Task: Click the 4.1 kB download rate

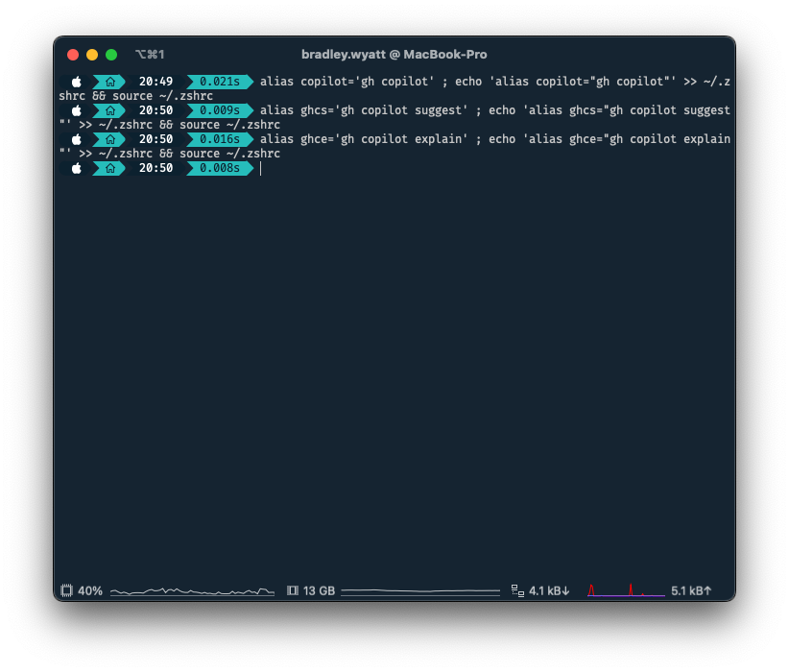Action: point(549,591)
